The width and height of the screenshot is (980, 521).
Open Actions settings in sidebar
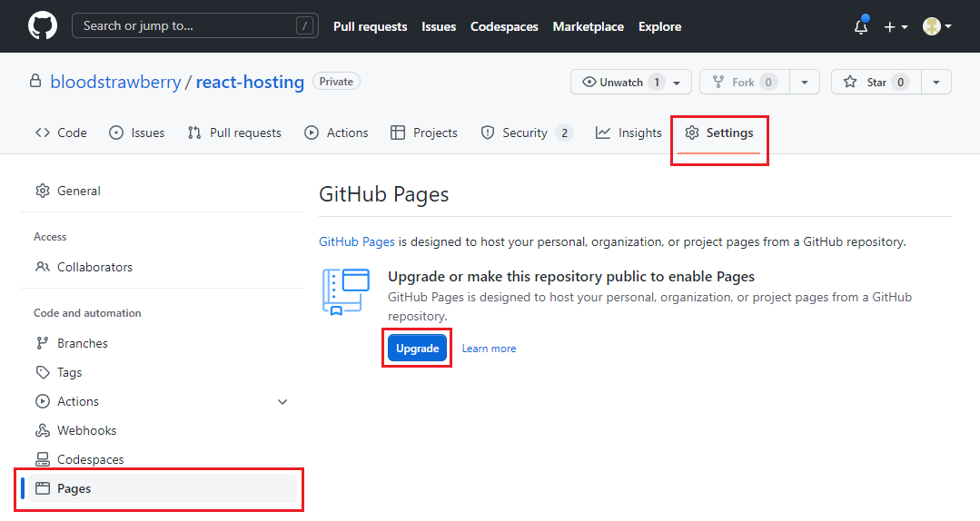(x=77, y=402)
